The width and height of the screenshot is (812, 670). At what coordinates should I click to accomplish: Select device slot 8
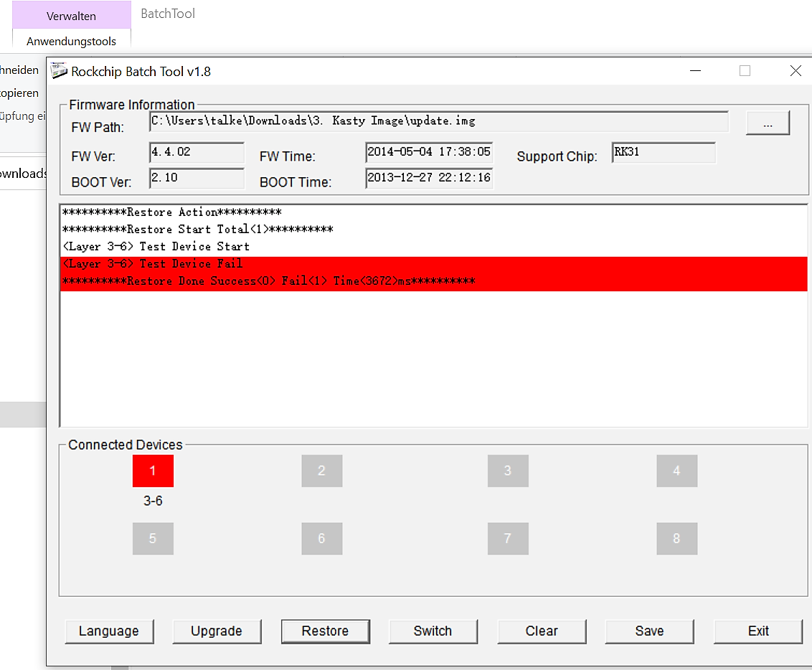677,539
